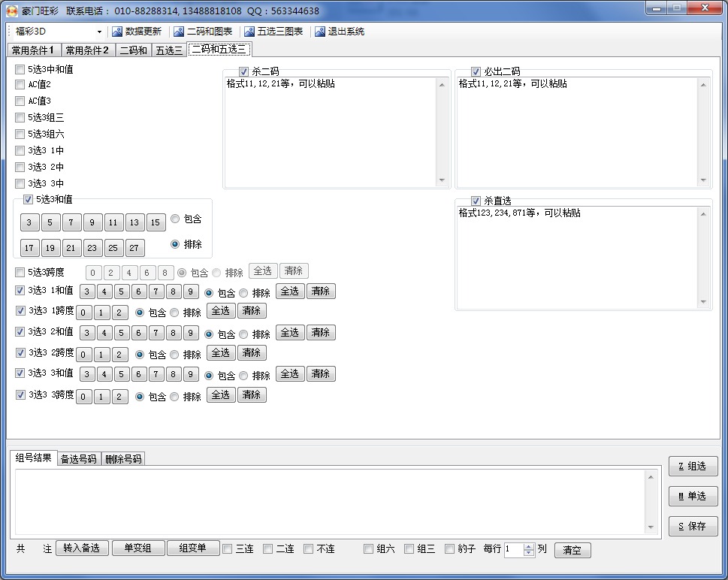Click 全选 for 3选3 1和值 row
The width and height of the screenshot is (728, 580).
(290, 291)
